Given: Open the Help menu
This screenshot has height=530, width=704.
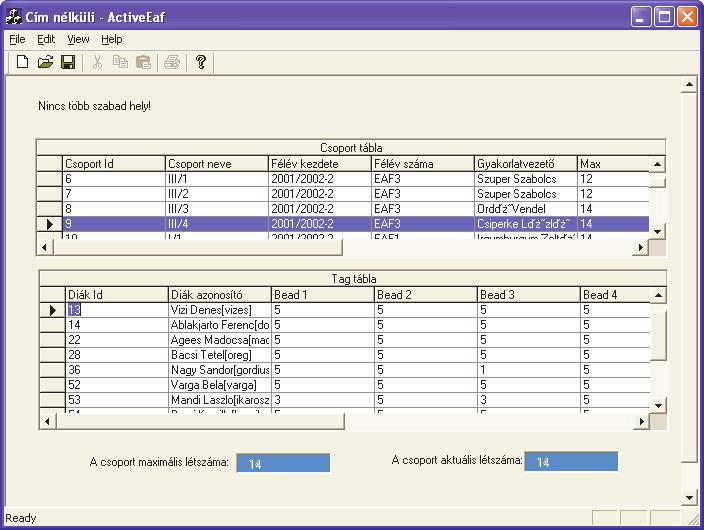Looking at the screenshot, I should tap(111, 40).
